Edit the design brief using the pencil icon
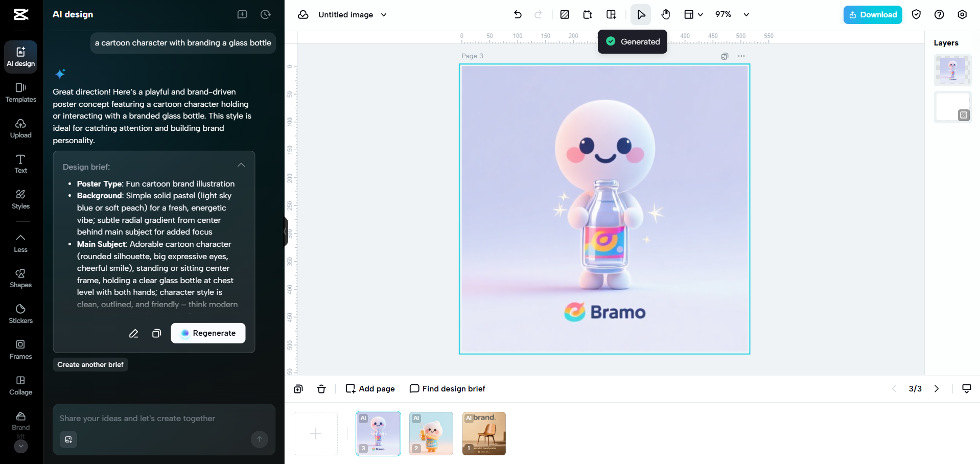The height and width of the screenshot is (464, 980). point(134,333)
